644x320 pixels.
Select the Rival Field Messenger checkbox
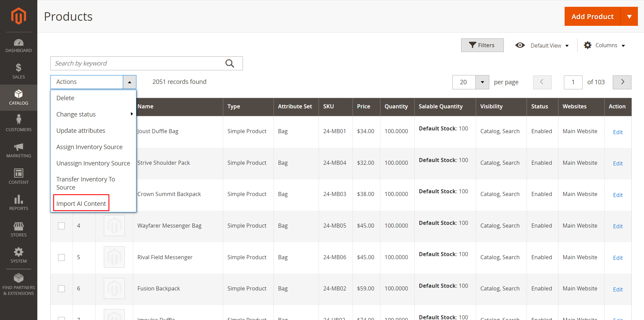click(61, 257)
